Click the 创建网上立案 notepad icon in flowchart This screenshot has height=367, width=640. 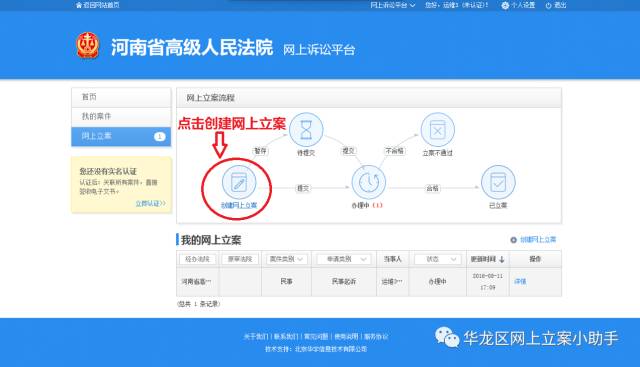pyautogui.click(x=239, y=182)
